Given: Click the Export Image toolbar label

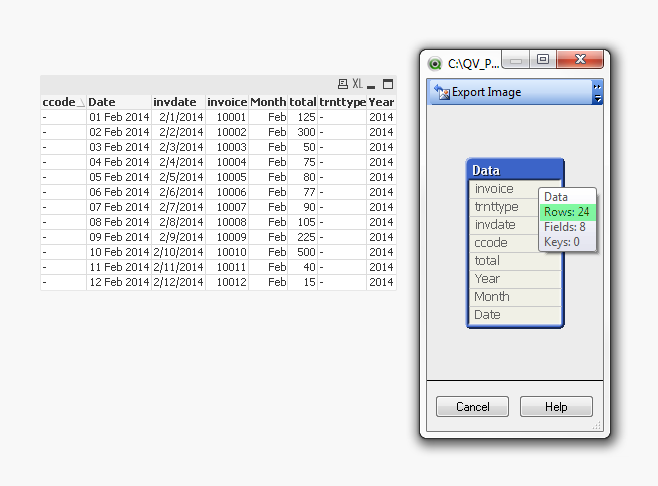Looking at the screenshot, I should pos(486,92).
